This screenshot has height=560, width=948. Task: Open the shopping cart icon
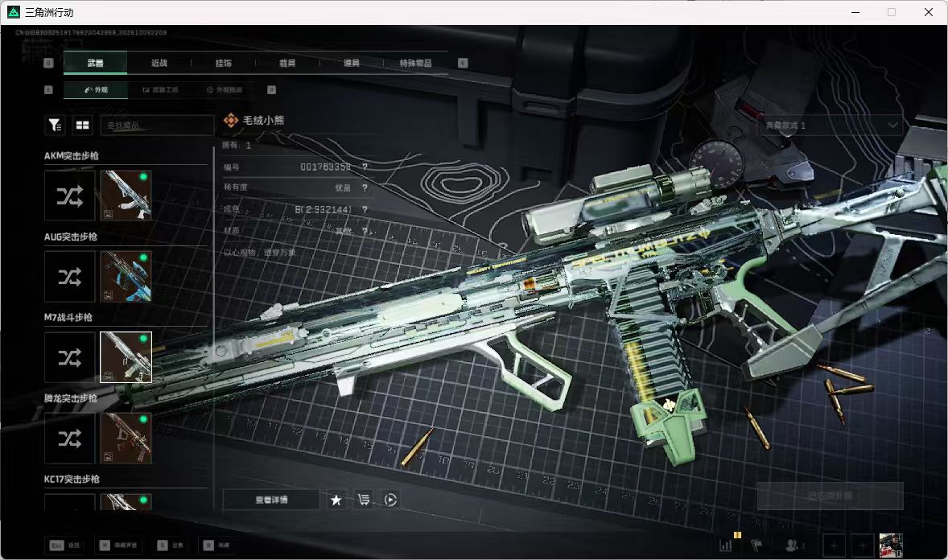pos(364,500)
